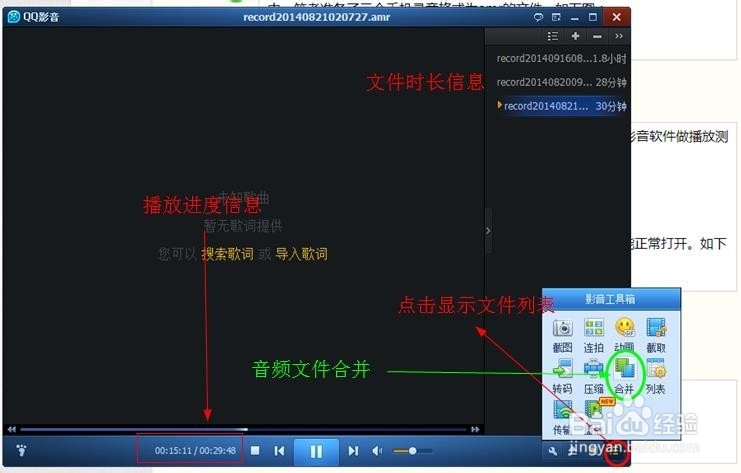This screenshot has height=473, width=741.
Task: Add a file with the playlist plus icon
Action: click(575, 36)
